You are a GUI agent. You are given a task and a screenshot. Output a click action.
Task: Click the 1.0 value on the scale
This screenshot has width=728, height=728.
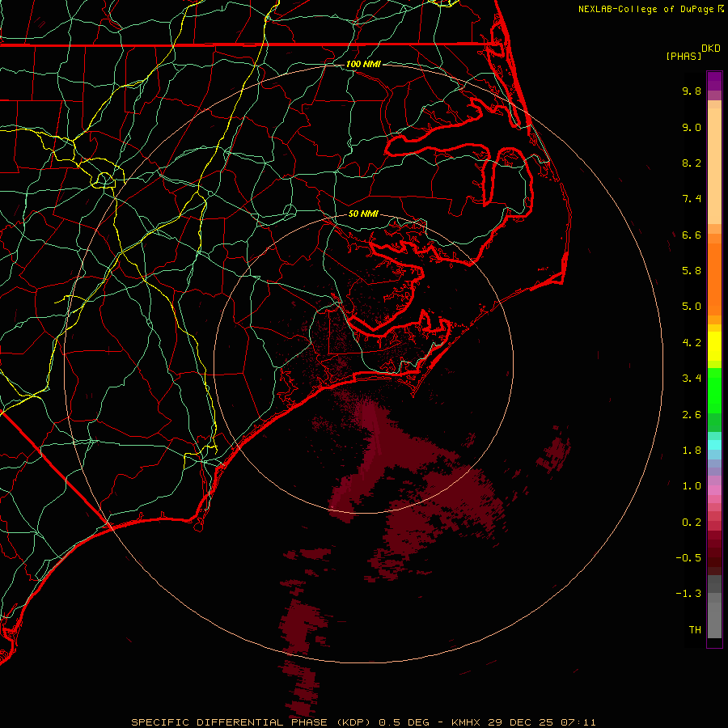click(692, 486)
